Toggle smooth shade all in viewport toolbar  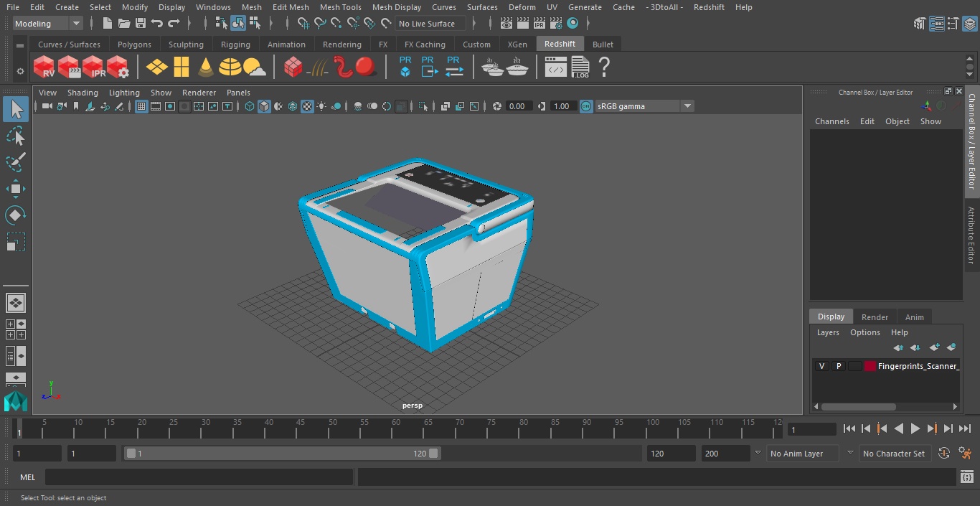coord(264,106)
